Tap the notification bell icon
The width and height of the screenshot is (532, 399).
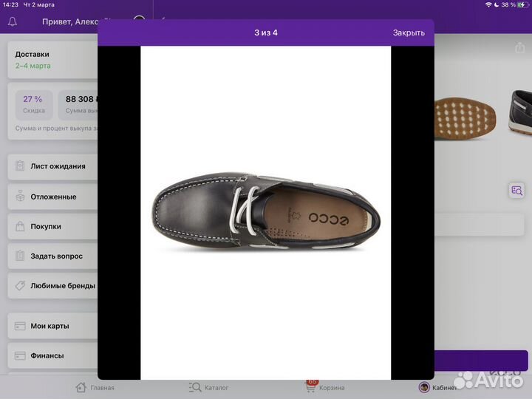pos(13,21)
